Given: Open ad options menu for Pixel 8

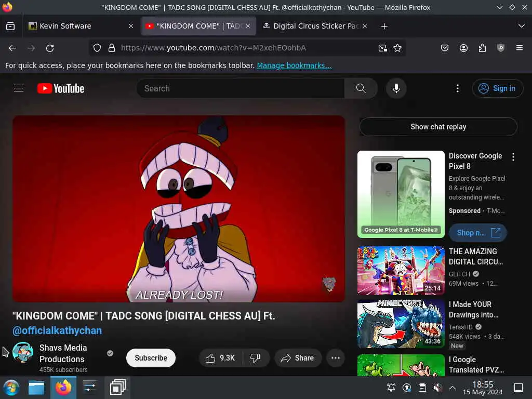Looking at the screenshot, I should click(x=513, y=157).
